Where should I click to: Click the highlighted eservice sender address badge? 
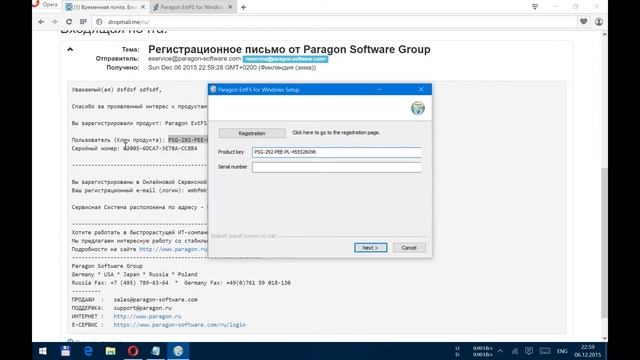285,59
